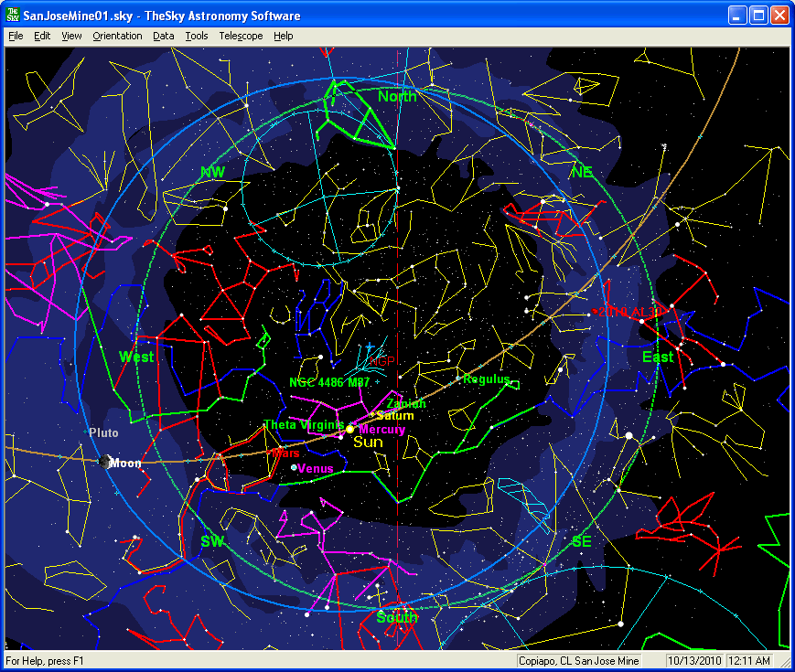Click the Help menu

tap(284, 36)
